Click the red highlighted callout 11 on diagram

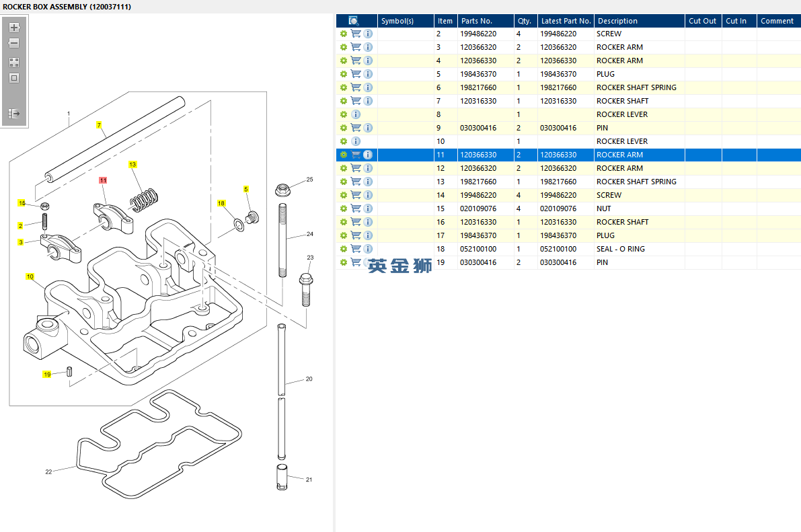pyautogui.click(x=103, y=180)
